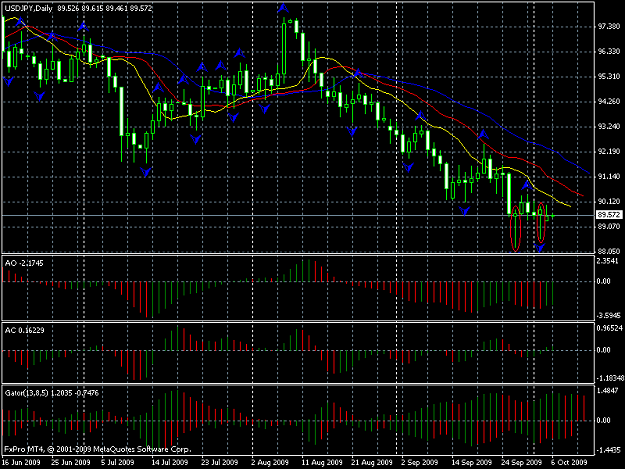
Task: Click the 91.140 price axis label
Action: pyautogui.click(x=609, y=177)
